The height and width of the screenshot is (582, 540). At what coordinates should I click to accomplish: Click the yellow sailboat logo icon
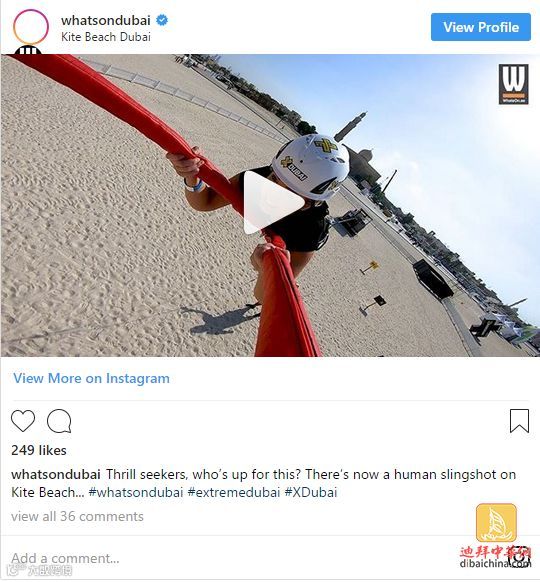point(496,523)
